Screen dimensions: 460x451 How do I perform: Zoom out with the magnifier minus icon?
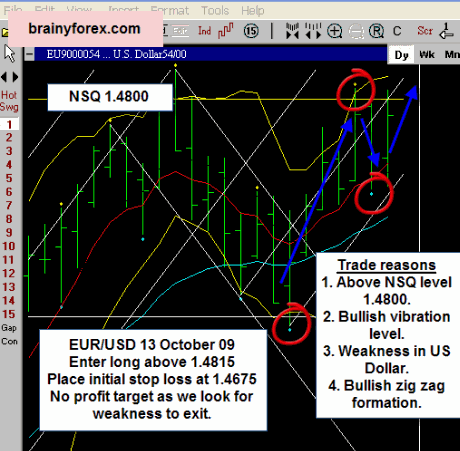pos(356,32)
